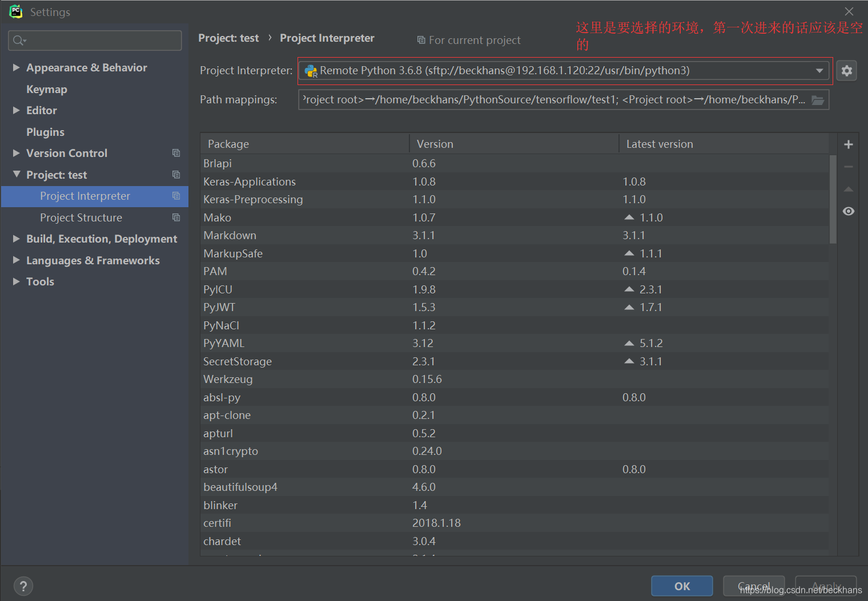Select the absl-py package row
This screenshot has width=868, height=601.
[x=515, y=397]
